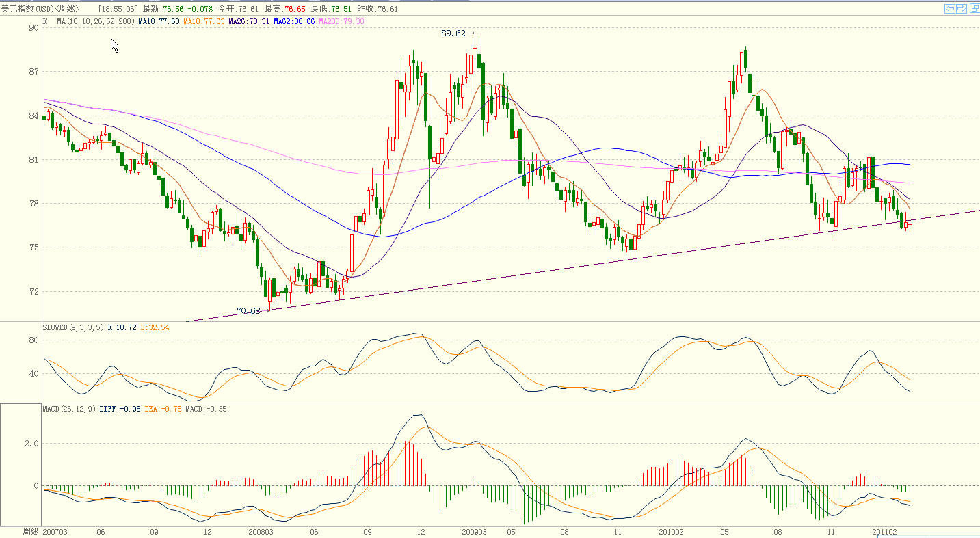The height and width of the screenshot is (538, 980).
Task: Click the 40 SLOWKD axis label
Action: (x=34, y=375)
